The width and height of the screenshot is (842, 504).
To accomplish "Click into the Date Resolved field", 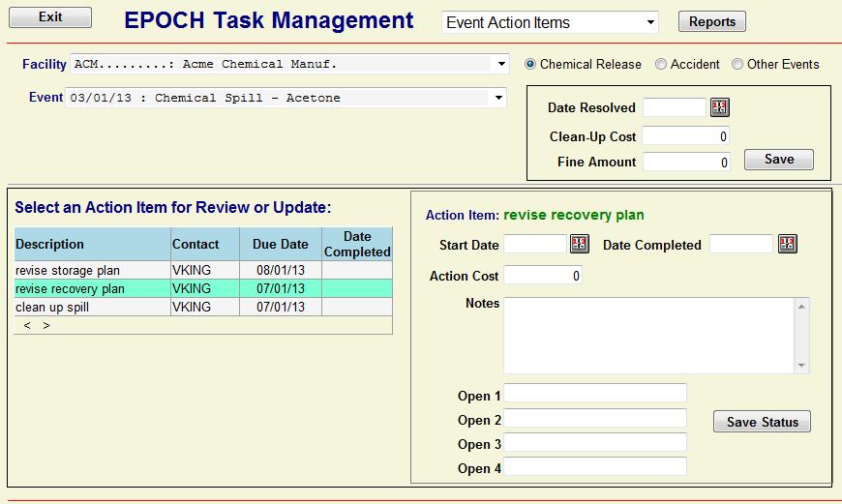I will (x=675, y=107).
